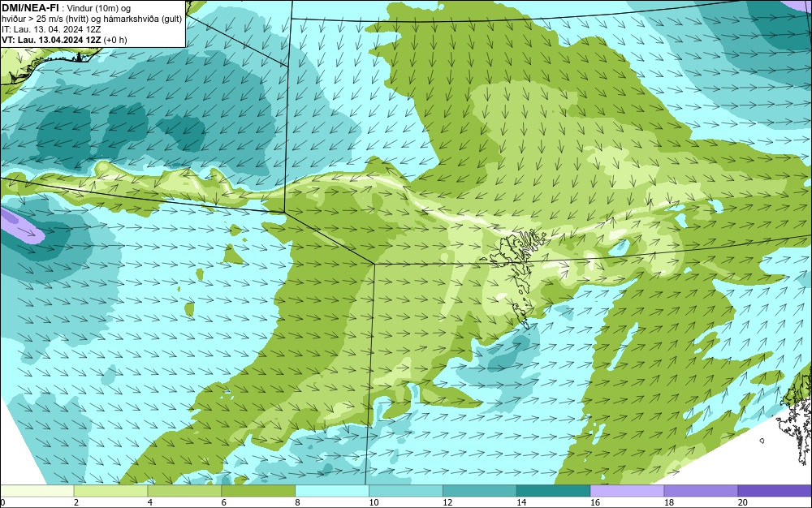Click the legend scale label '2'
This screenshot has height=508, width=812.
pos(76,502)
